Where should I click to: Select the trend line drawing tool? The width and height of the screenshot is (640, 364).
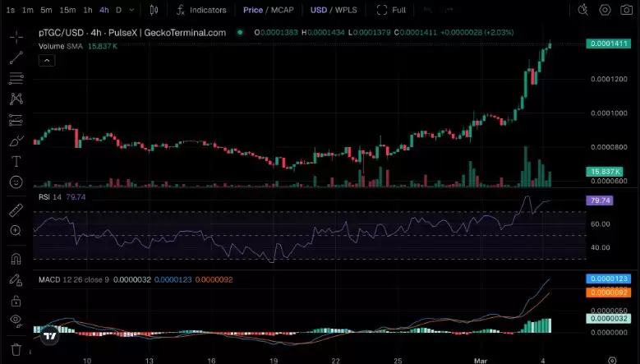[16, 58]
